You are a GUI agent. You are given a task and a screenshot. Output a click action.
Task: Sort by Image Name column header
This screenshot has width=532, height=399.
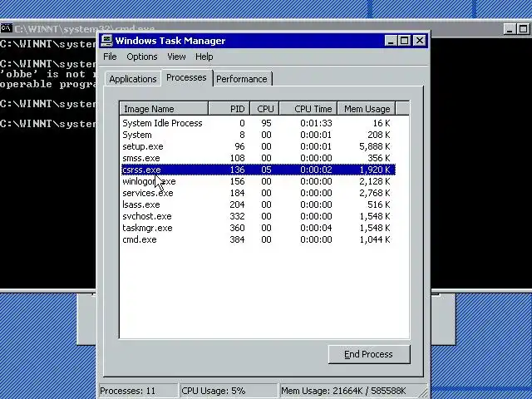[x=164, y=109]
